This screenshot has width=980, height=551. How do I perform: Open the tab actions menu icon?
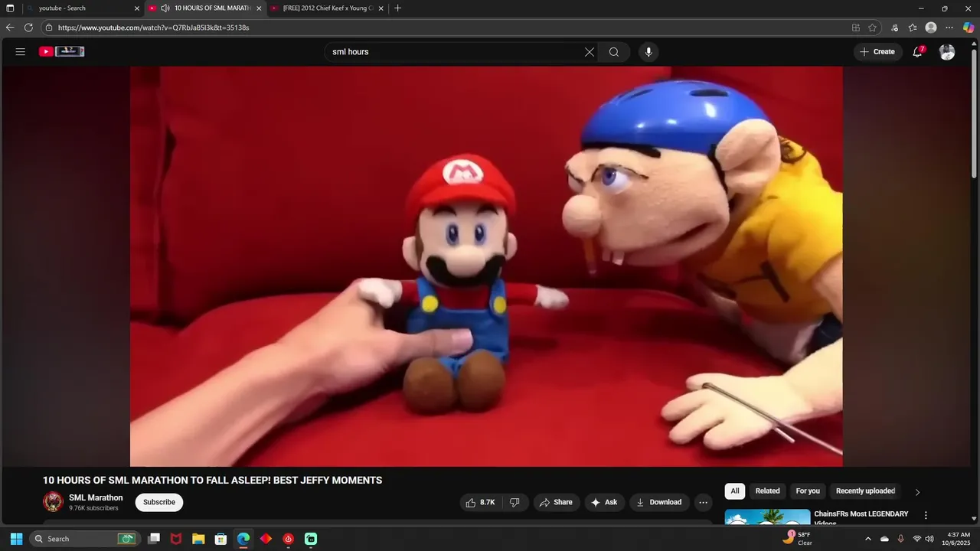[x=10, y=8]
